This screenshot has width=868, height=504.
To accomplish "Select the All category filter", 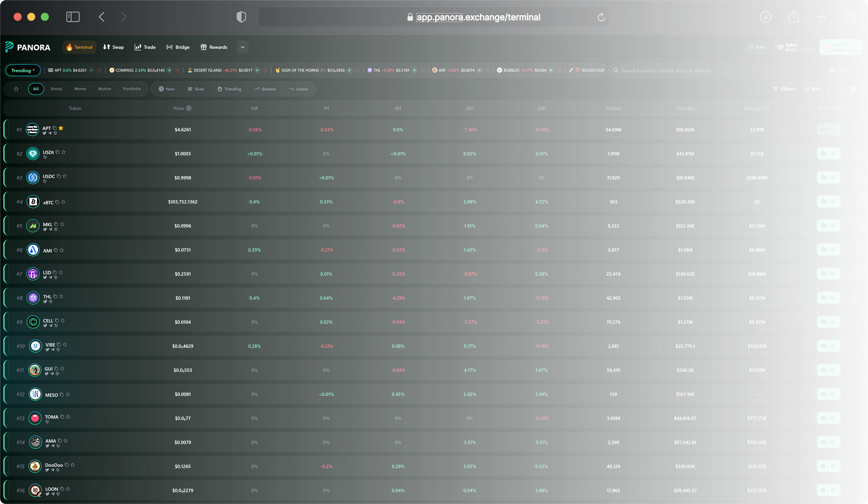I will (x=36, y=89).
